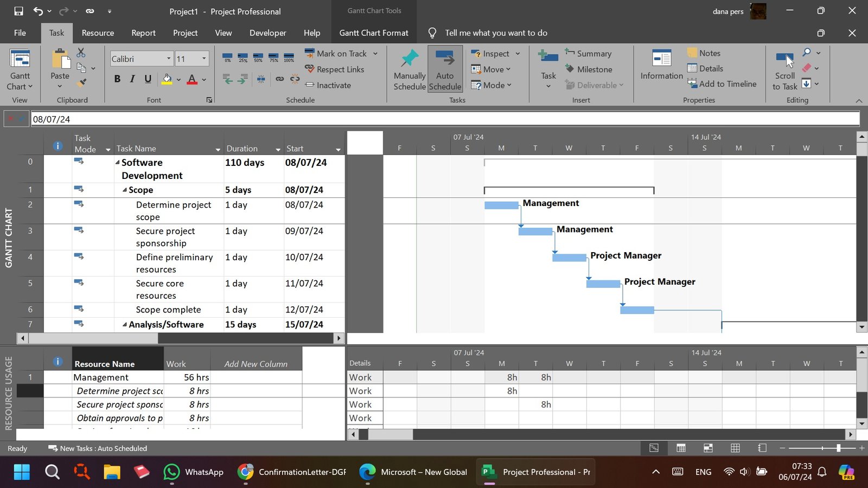Collapse the Scope summary task
This screenshot has height=488, width=868.
pos(125,190)
